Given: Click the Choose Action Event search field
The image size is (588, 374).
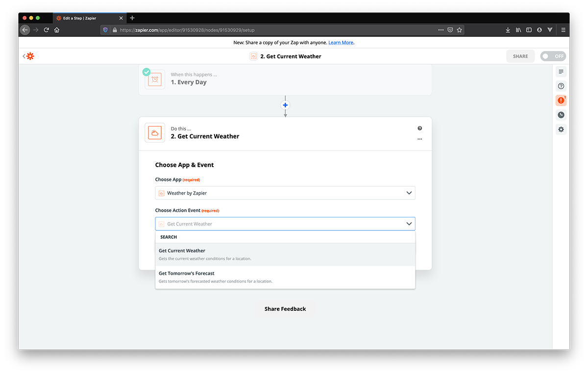Looking at the screenshot, I should 285,224.
